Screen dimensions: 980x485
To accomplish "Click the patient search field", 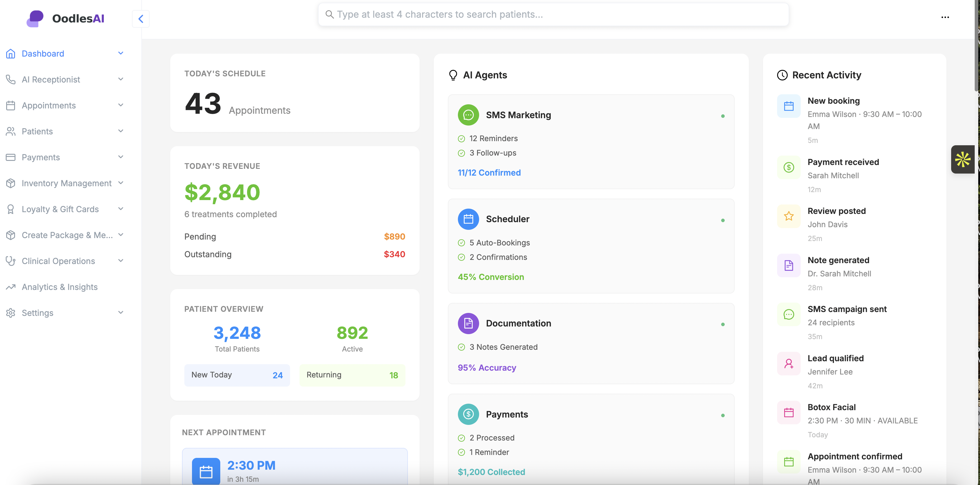I will (x=554, y=14).
